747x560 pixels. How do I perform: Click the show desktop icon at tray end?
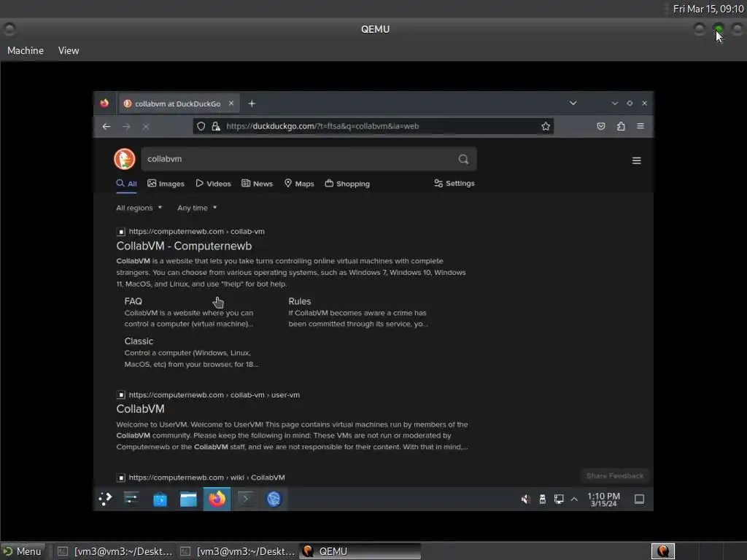point(639,499)
